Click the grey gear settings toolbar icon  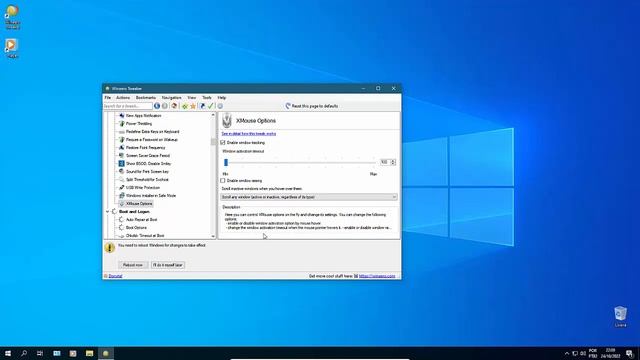pyautogui.click(x=220, y=106)
